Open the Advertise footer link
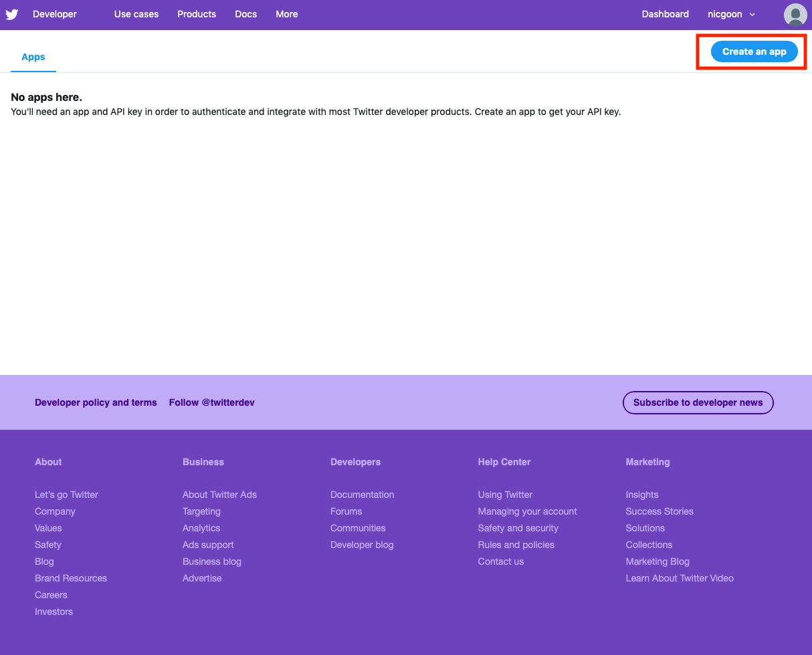Image resolution: width=812 pixels, height=655 pixels. click(202, 578)
